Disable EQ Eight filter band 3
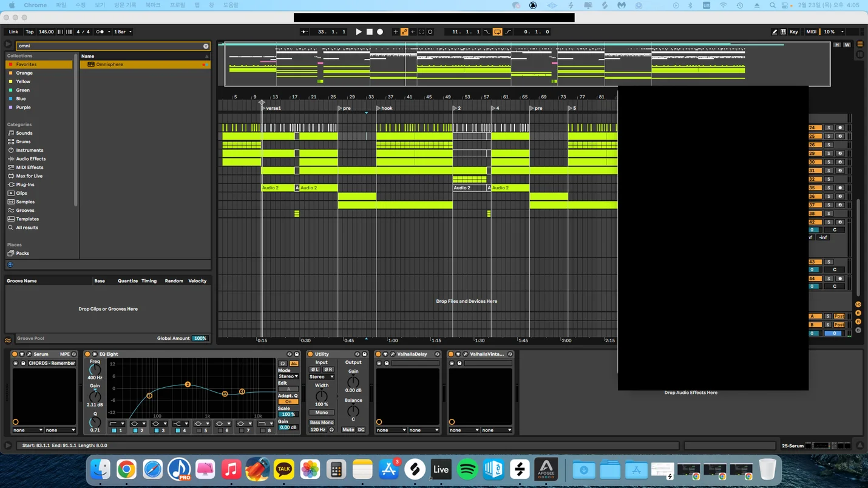 (156, 430)
